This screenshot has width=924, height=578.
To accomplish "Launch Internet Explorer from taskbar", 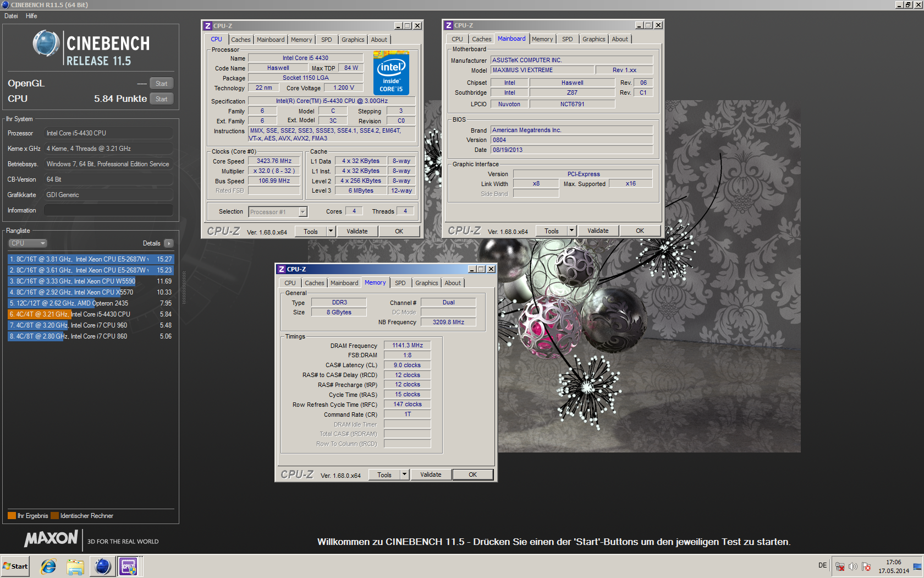I will [x=48, y=566].
